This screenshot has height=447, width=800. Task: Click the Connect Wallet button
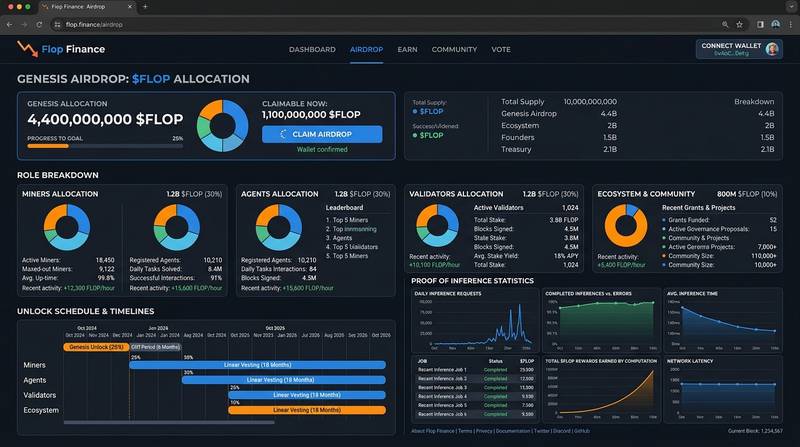[739, 49]
